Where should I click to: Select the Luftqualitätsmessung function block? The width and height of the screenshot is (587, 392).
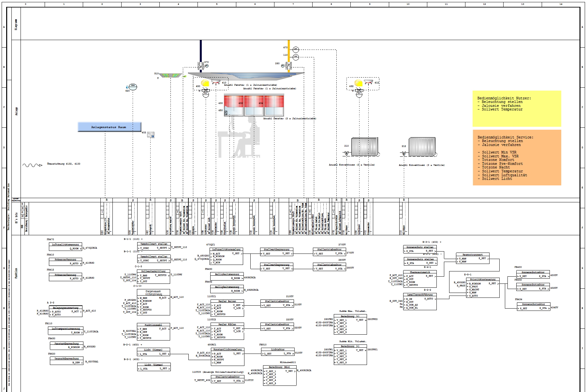[x=65, y=246]
